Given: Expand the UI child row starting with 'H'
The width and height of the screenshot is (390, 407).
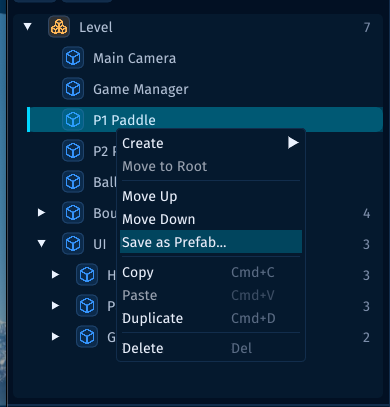Looking at the screenshot, I should [x=55, y=274].
